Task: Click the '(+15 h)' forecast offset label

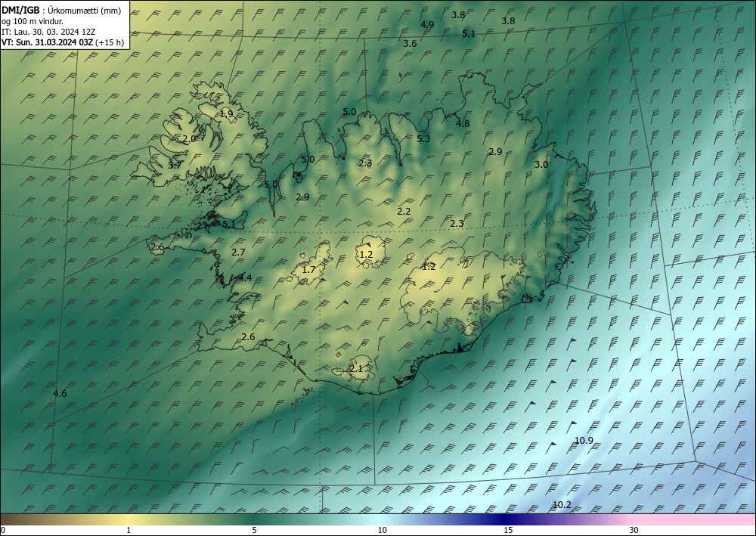Action: click(x=110, y=42)
